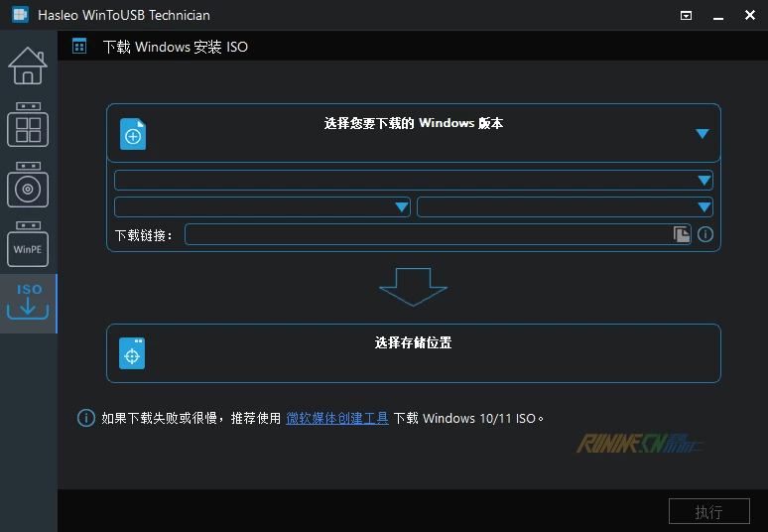The width and height of the screenshot is (768, 532).
Task: Open the ISO download sidebar tab
Action: pyautogui.click(x=28, y=303)
